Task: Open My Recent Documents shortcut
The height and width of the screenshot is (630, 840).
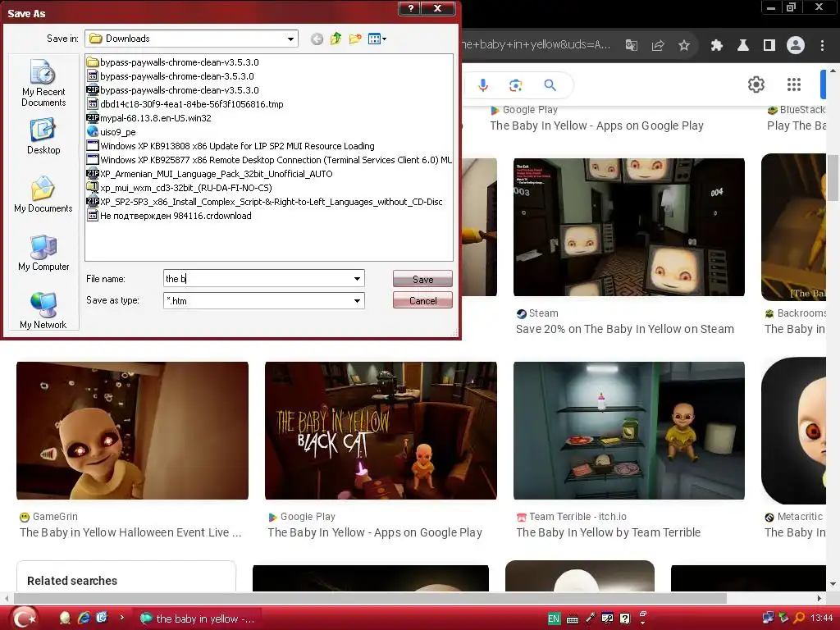Action: click(x=43, y=83)
